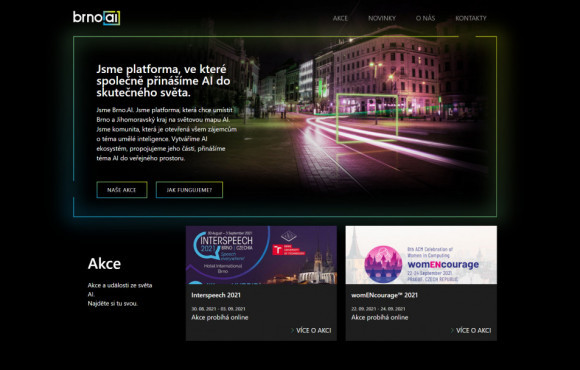Click the JAK FUNGUJEME? button
580x370 pixels.
[x=189, y=190]
